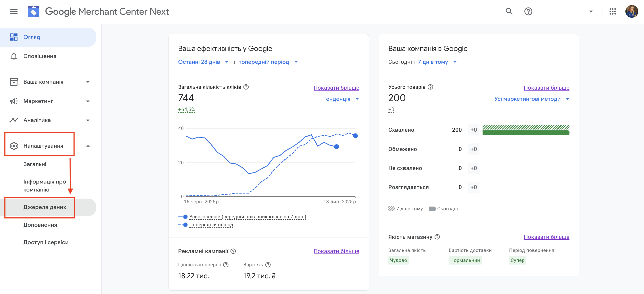The width and height of the screenshot is (644, 294).
Task: Click the gear icon for Налаштування
Action: [14, 146]
